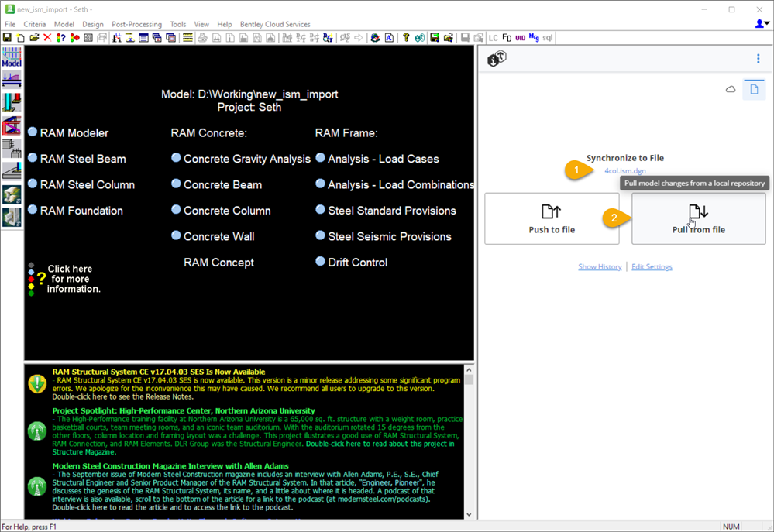Viewport: 774px width, 532px height.
Task: Open the Model module in the sidebar
Action: tap(12, 57)
